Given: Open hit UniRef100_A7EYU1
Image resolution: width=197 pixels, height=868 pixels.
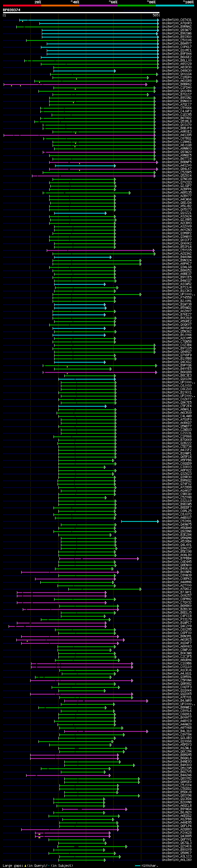Looking at the screenshot, I should [177, 697].
